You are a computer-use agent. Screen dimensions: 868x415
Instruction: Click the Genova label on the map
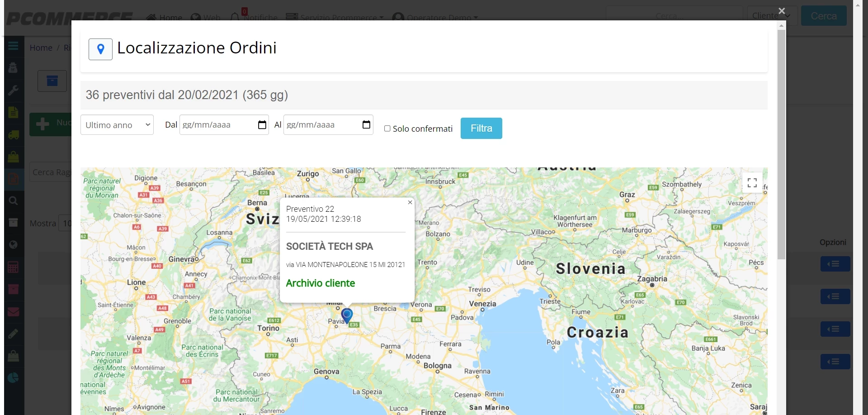click(x=326, y=372)
